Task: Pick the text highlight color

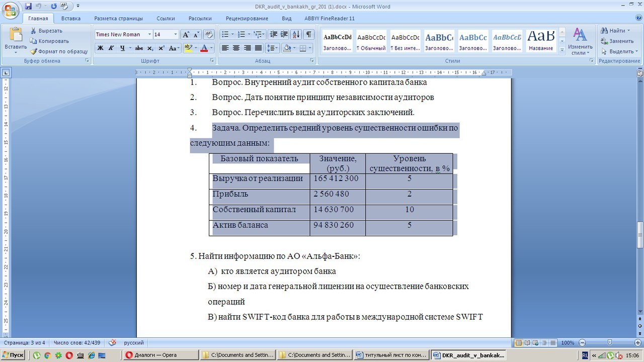Action: click(x=188, y=48)
